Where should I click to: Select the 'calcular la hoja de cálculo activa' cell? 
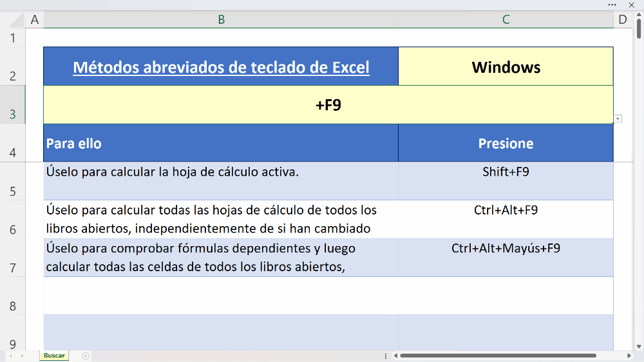(x=221, y=181)
